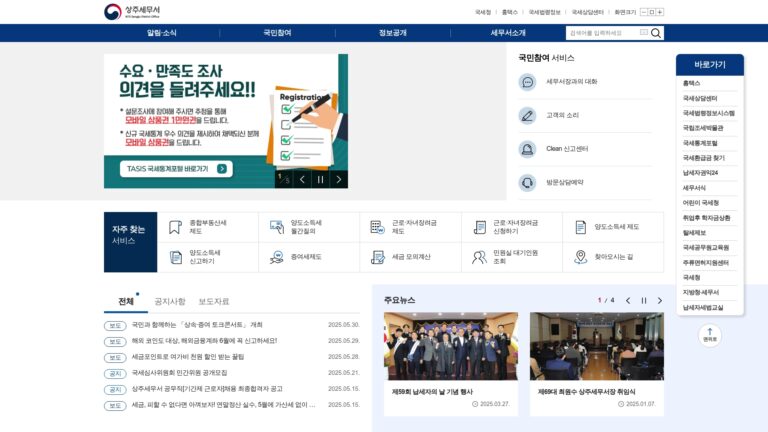Switch to the 공지사항 tab
768x432 pixels.
(x=170, y=301)
